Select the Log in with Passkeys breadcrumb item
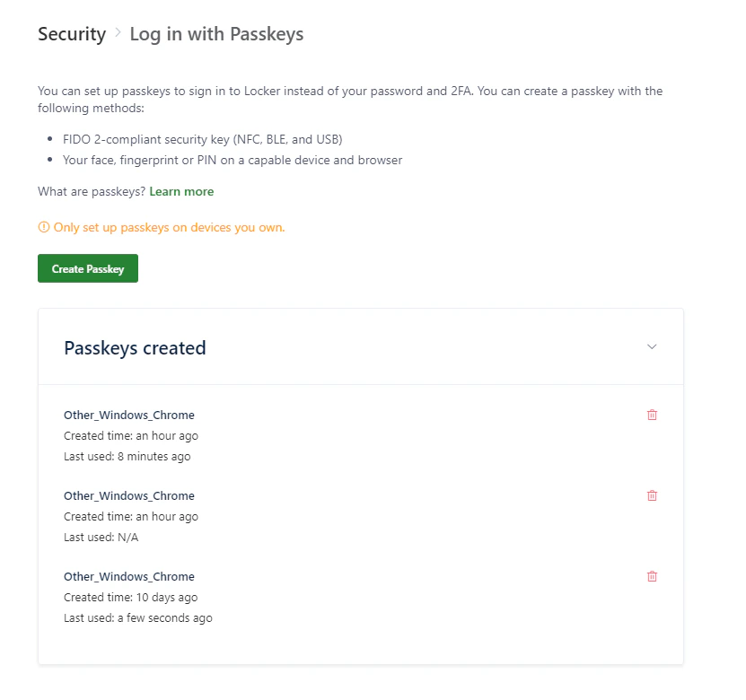The image size is (746, 700). pos(216,34)
